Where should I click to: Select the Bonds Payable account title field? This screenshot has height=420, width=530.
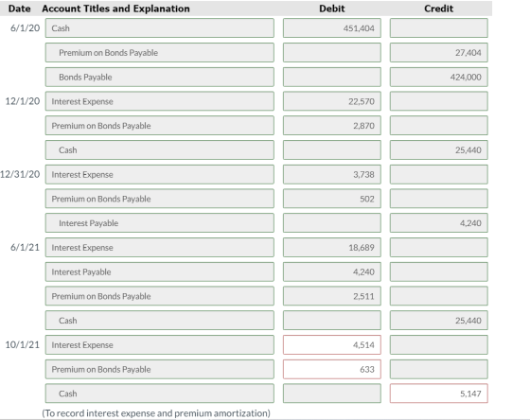[160, 77]
